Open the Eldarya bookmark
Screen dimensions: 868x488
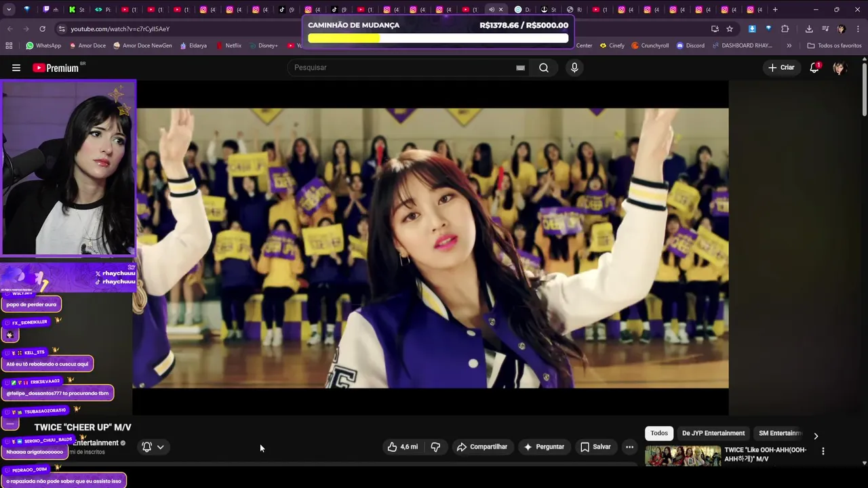point(193,45)
